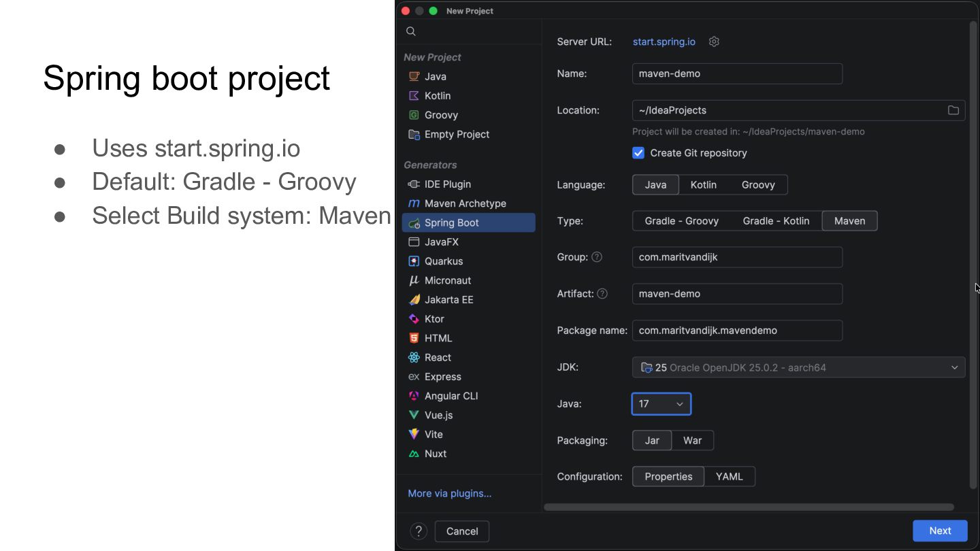Click the Cancel button
980x551 pixels.
coord(462,531)
